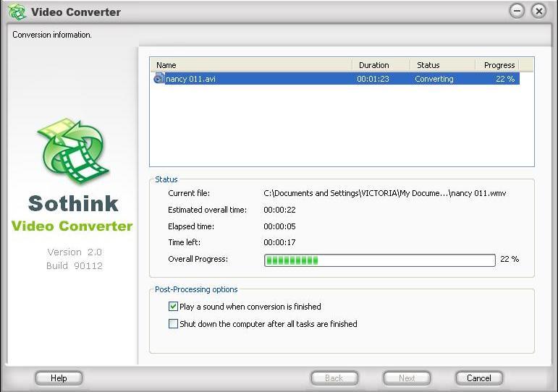Click the Post-Processing options group label

[196, 289]
